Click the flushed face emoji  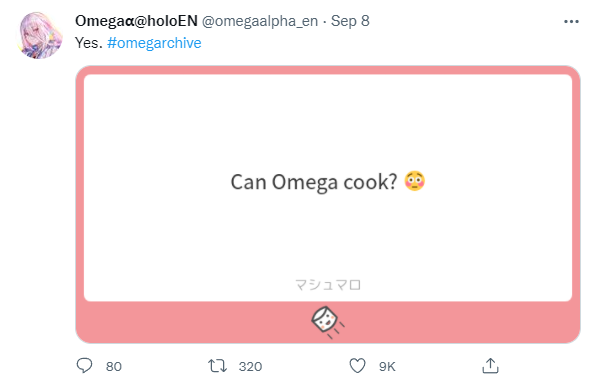point(415,181)
